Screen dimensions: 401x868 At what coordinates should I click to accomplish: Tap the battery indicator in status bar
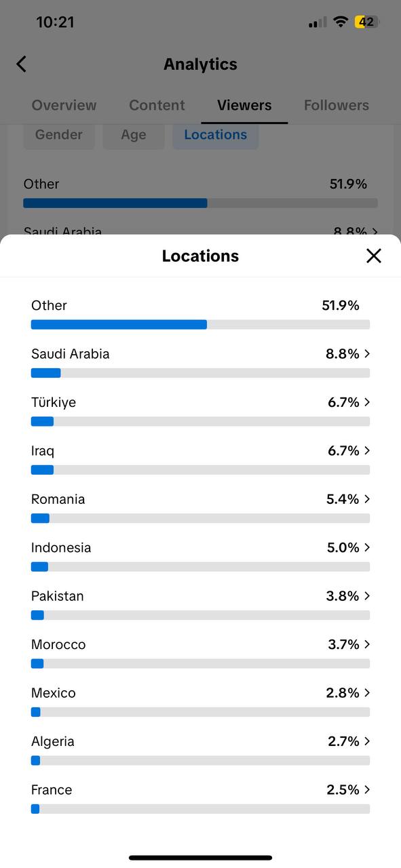coord(366,22)
